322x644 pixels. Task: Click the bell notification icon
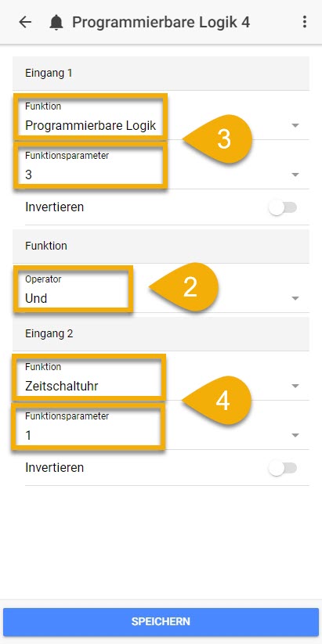pyautogui.click(x=56, y=22)
